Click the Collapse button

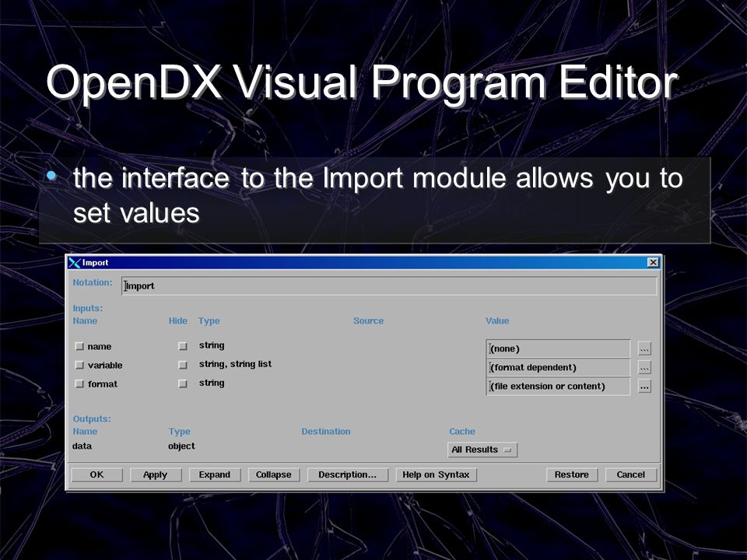tap(273, 474)
